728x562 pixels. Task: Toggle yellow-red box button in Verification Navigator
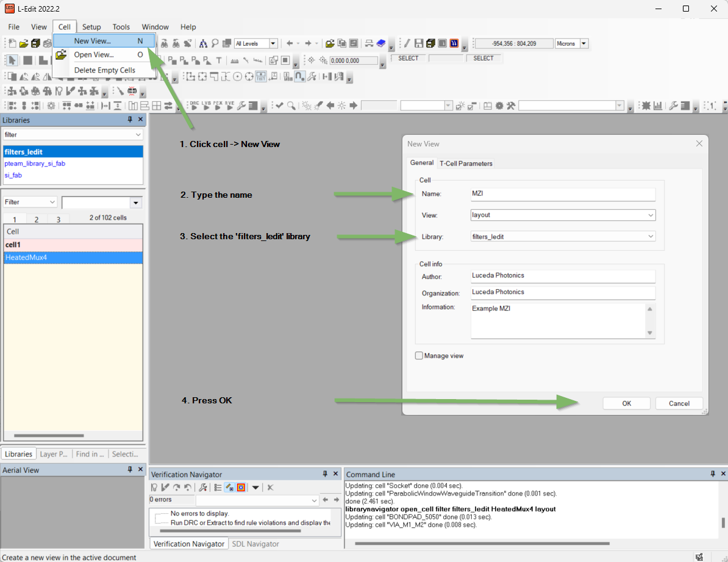pyautogui.click(x=241, y=487)
